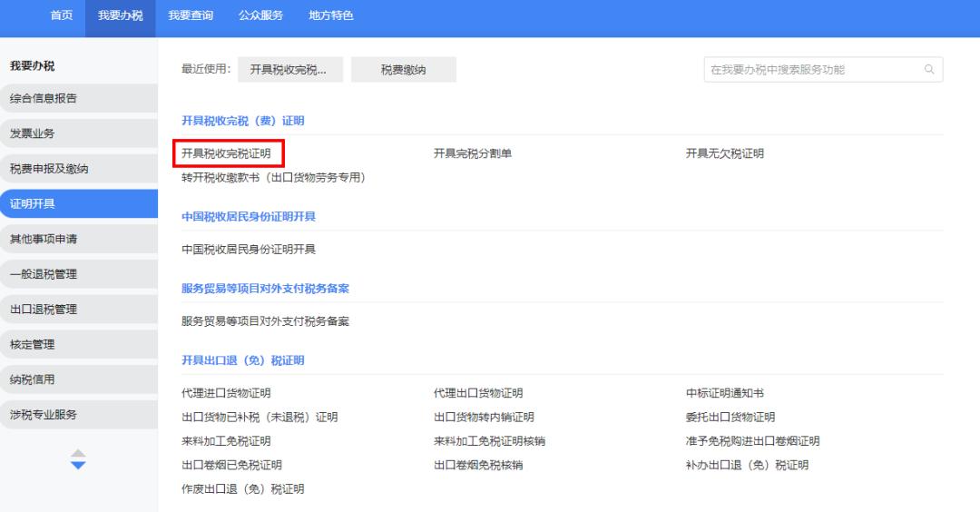Open 纳税信用 sidebar entry
The width and height of the screenshot is (980, 512).
click(x=33, y=379)
